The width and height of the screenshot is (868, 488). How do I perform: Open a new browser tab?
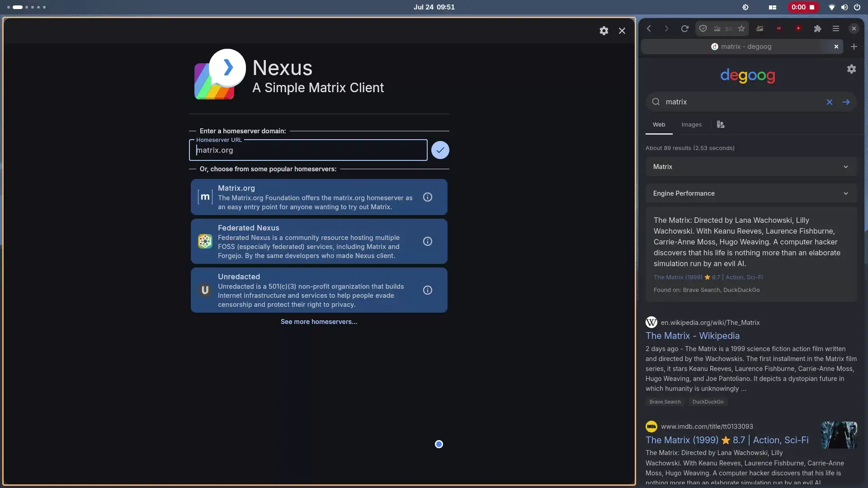pyautogui.click(x=854, y=47)
